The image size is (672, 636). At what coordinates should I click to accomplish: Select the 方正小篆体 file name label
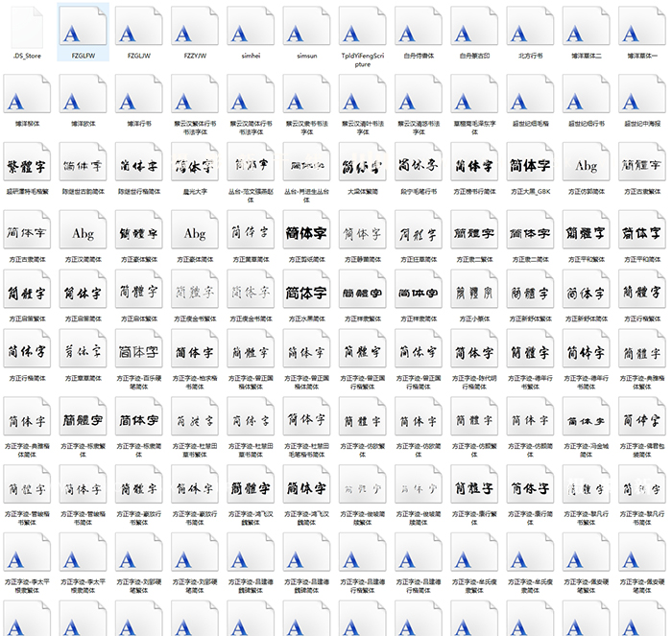click(474, 318)
